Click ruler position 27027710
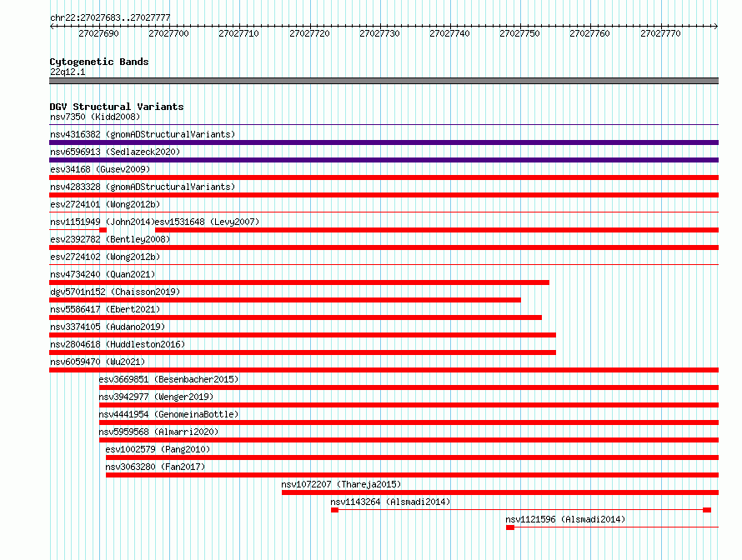The height and width of the screenshot is (560, 742). pos(239,33)
